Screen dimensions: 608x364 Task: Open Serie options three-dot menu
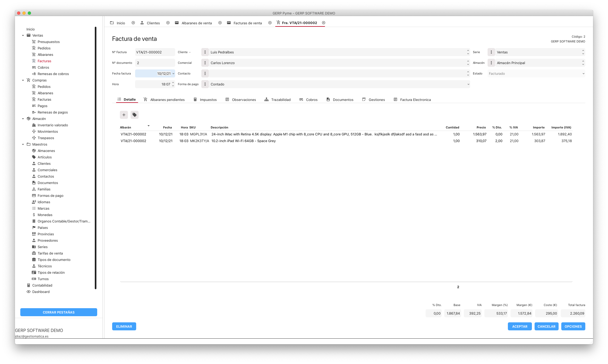click(491, 52)
